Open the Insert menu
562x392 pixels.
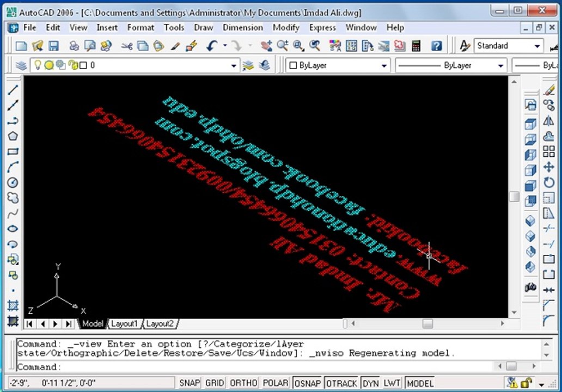[107, 28]
